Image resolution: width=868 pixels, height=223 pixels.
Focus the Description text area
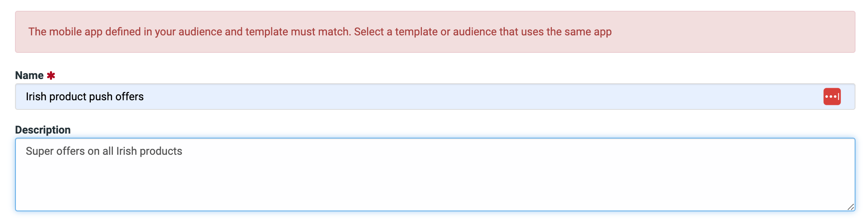[435, 175]
